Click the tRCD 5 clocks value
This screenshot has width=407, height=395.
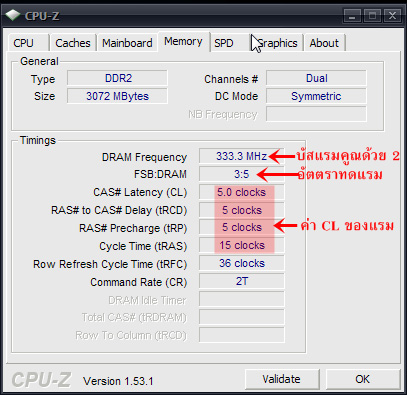point(242,210)
